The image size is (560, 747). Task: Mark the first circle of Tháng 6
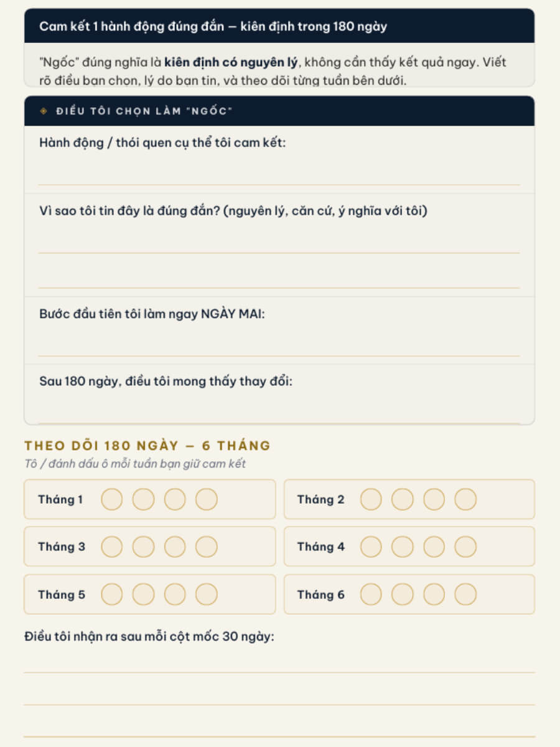(371, 594)
